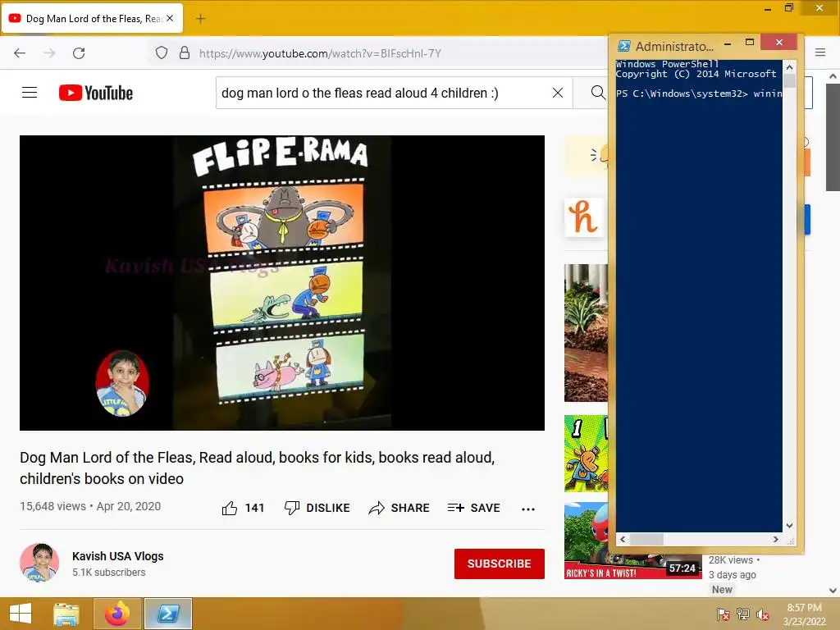This screenshot has height=630, width=840.
Task: Click the Flip-E-Rama video player
Action: point(282,283)
